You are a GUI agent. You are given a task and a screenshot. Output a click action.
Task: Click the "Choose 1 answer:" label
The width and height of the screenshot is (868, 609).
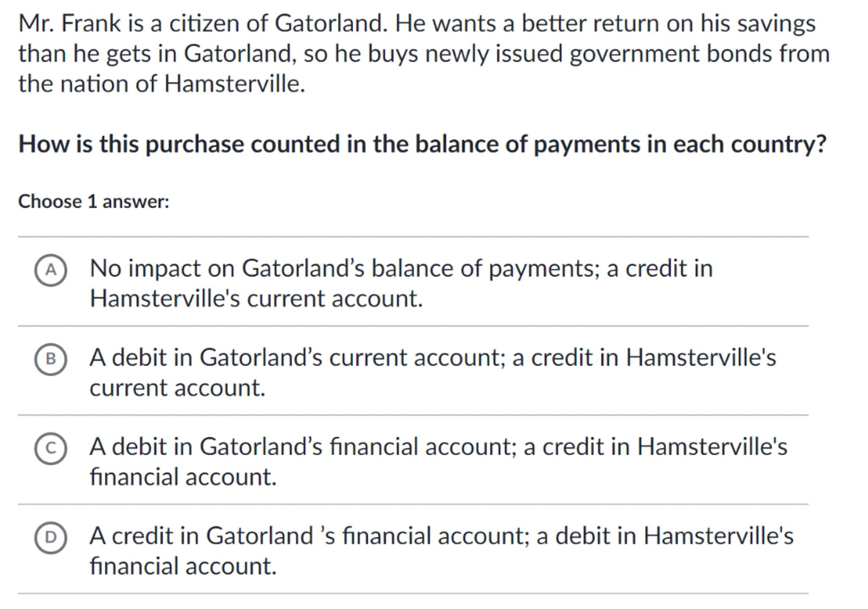[x=94, y=201]
